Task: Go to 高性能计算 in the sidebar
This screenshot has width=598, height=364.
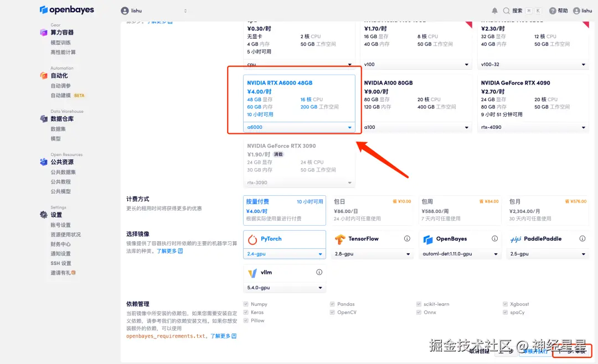Action: tap(63, 52)
